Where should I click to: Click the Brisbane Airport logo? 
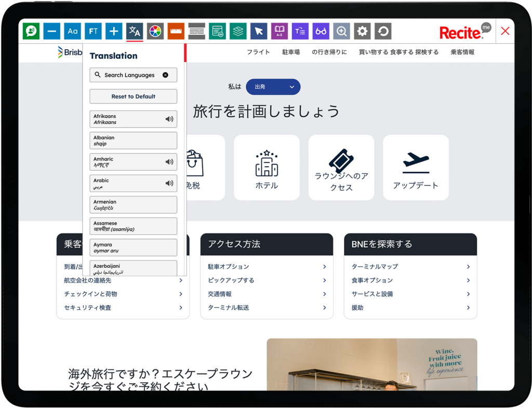point(70,52)
